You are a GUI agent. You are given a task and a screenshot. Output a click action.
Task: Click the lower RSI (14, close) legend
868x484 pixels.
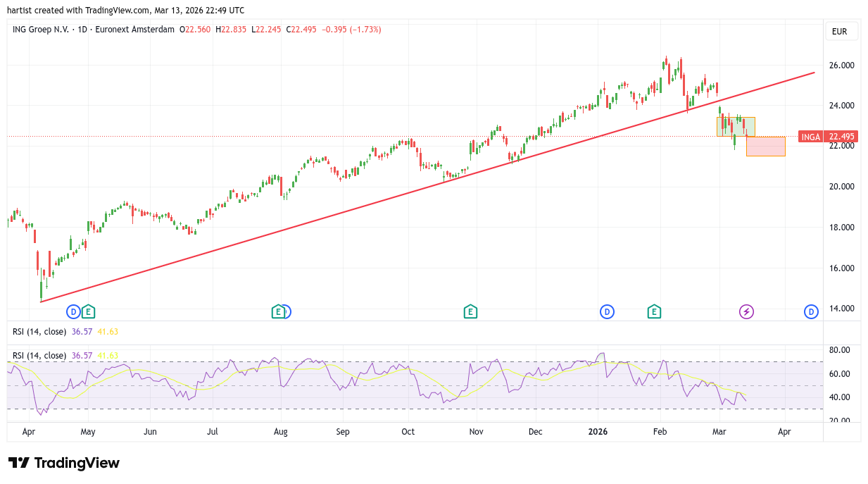(39, 356)
